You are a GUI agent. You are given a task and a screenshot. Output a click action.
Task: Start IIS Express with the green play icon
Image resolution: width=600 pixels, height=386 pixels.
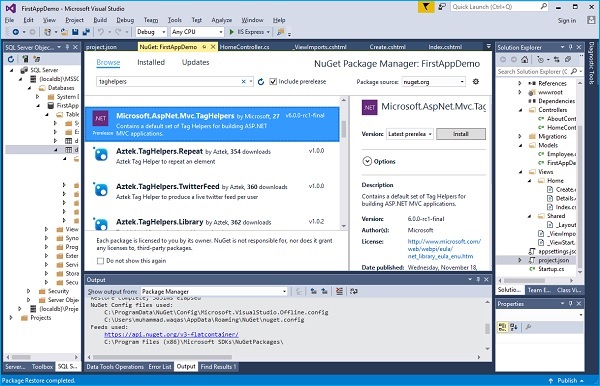(231, 32)
